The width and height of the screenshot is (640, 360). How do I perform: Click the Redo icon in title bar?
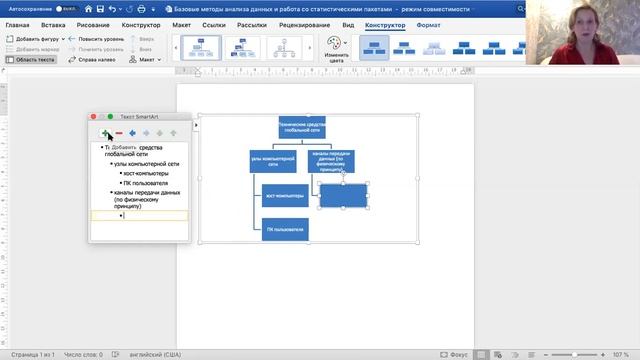tap(129, 9)
